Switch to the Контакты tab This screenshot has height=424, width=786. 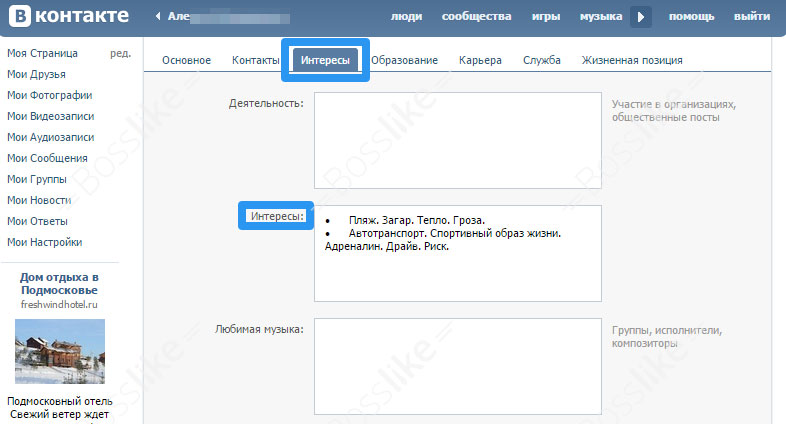(256, 60)
